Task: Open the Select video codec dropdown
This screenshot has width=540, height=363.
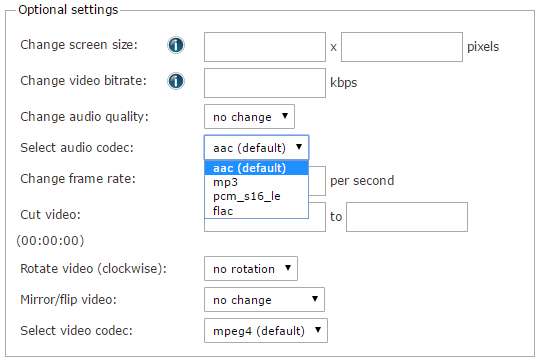Action: click(x=266, y=331)
